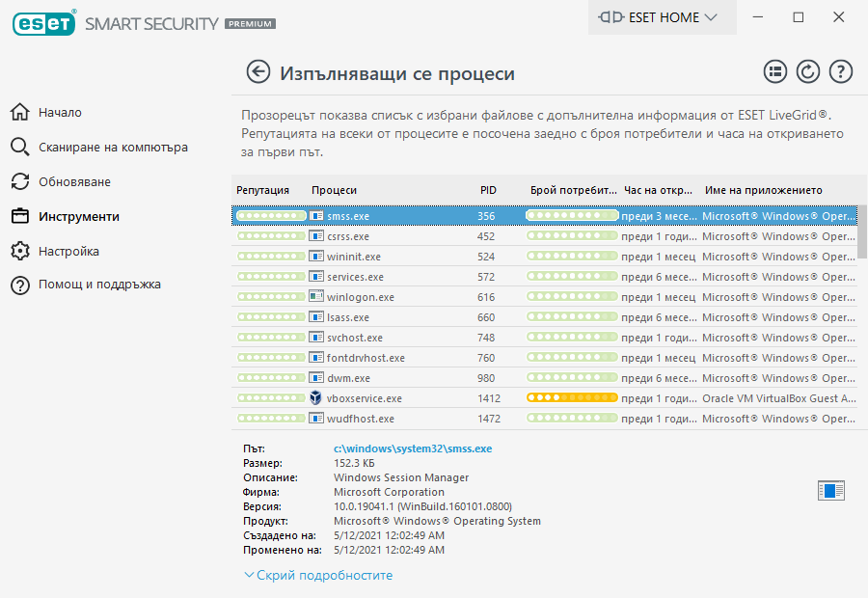
Task: Select the wudfhost.exe process name
Action: (361, 419)
